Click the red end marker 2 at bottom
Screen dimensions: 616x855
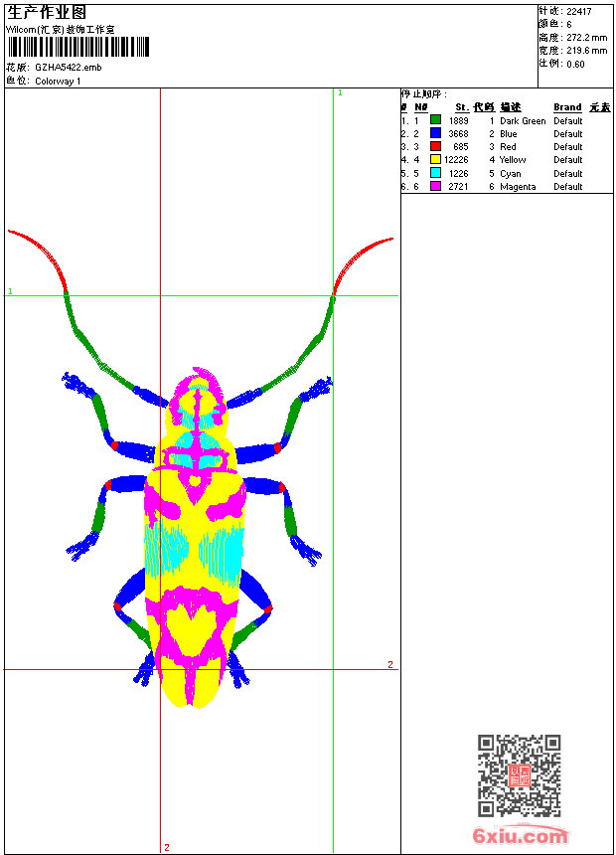pyautogui.click(x=166, y=847)
